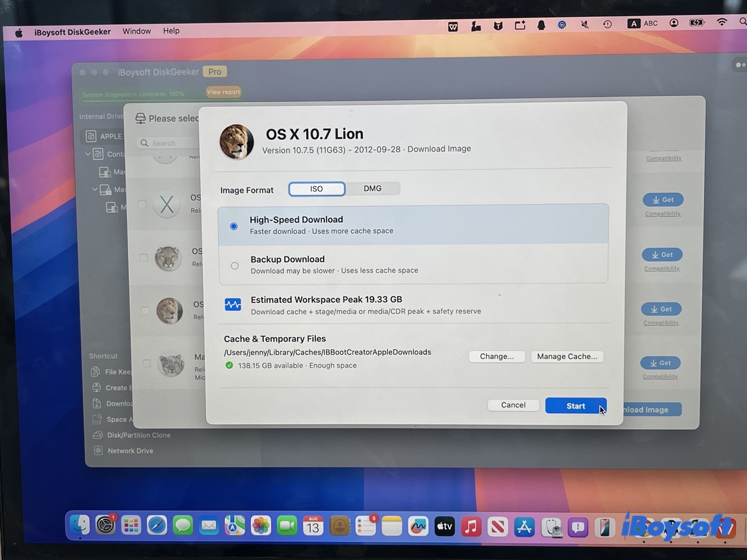Select the APPLE internal drive in sidebar
The image size is (747, 560).
(103, 136)
